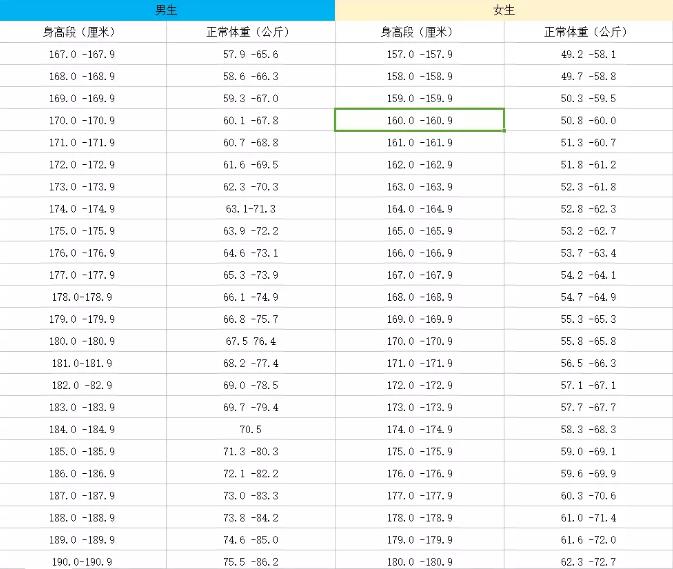Click the cell 183.0 -183.9

coord(83,408)
